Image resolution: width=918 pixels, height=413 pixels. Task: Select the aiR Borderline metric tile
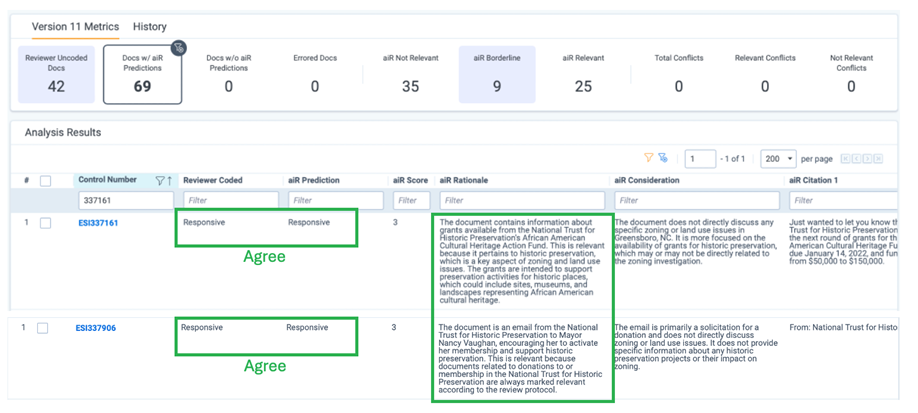point(497,75)
